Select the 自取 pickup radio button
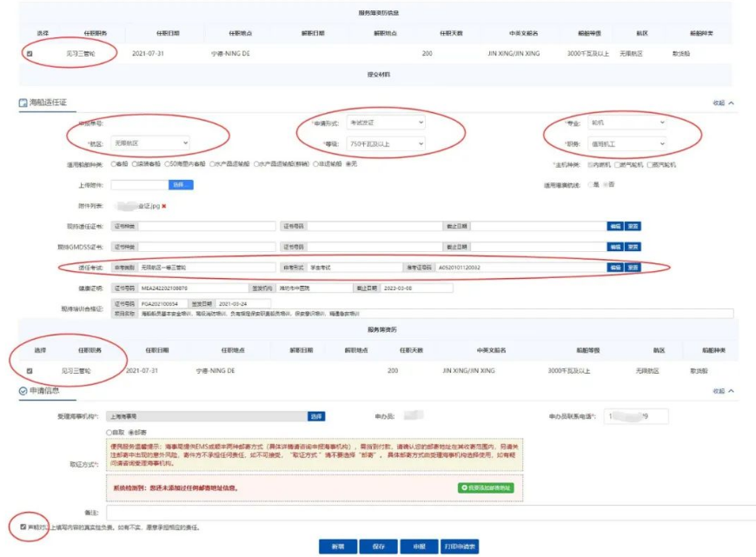Image resolution: width=756 pixels, height=557 pixels. tap(109, 432)
